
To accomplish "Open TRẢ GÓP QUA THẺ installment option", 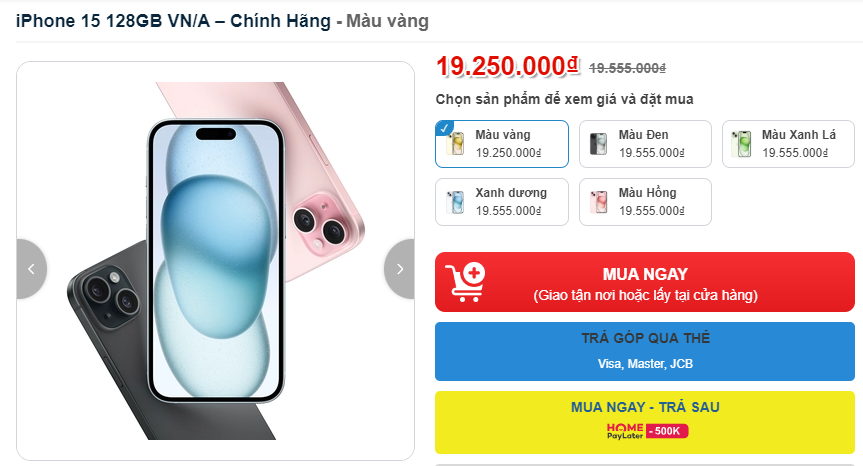I will coord(645,352).
